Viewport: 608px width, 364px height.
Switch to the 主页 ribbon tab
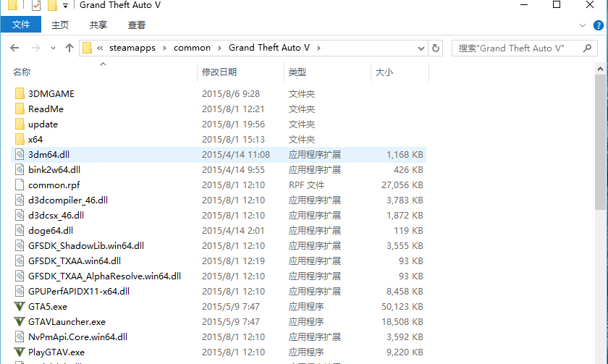(x=59, y=25)
